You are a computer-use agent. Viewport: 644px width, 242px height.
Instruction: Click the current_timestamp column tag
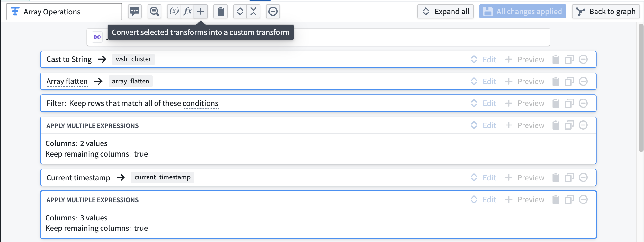163,177
